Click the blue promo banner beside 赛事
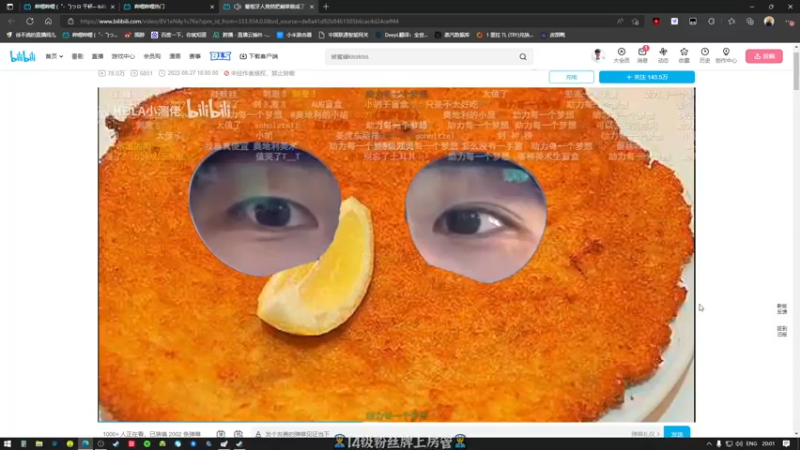This screenshot has height=450, width=800. (220, 56)
